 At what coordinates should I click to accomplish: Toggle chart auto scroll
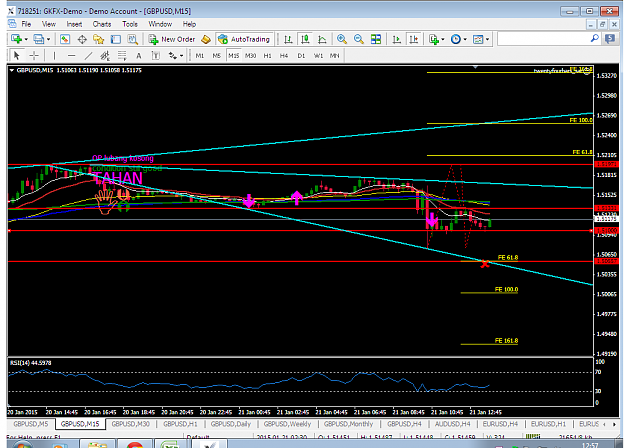click(397, 39)
